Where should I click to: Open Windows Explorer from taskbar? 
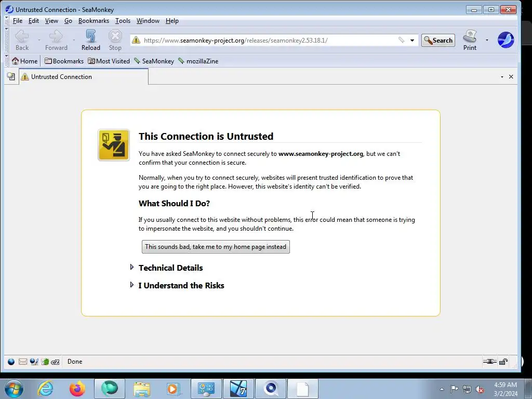(x=141, y=389)
